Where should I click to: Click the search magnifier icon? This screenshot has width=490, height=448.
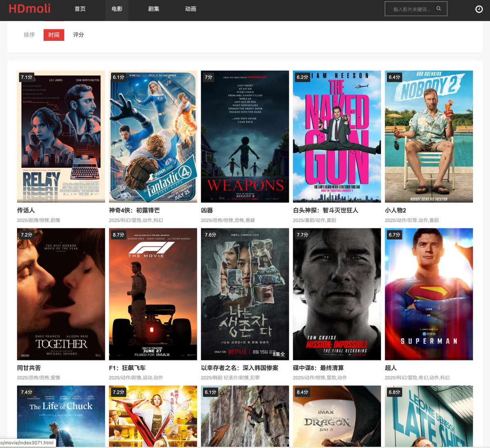click(x=439, y=9)
